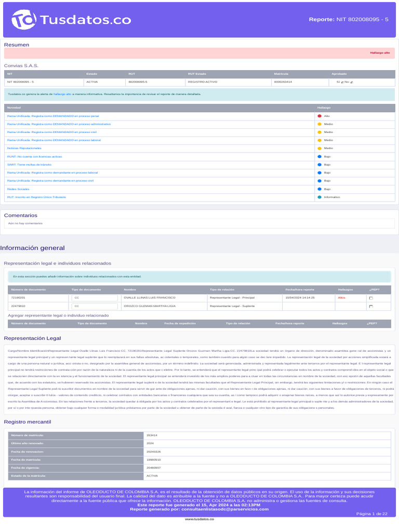The width and height of the screenshot is (399, 532).
Task: Open document type field CC for 22479810
Action: click(95, 306)
